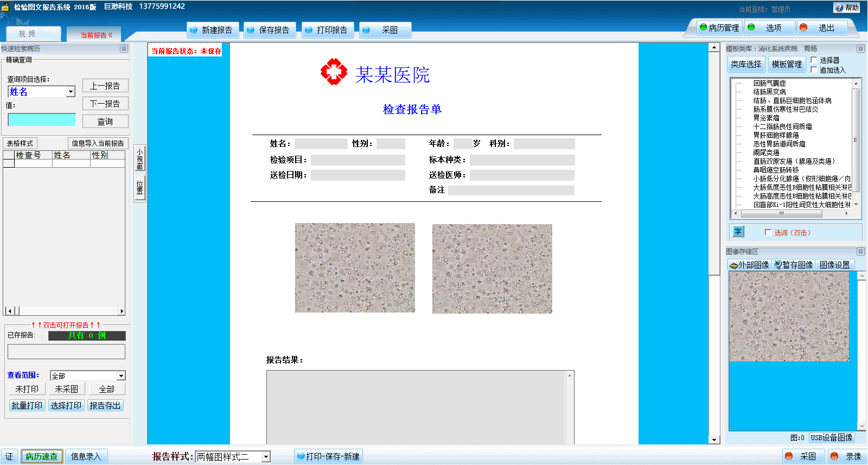This screenshot has width=868, height=465.
Task: Click the 检查号 column header
Action: tap(33, 155)
